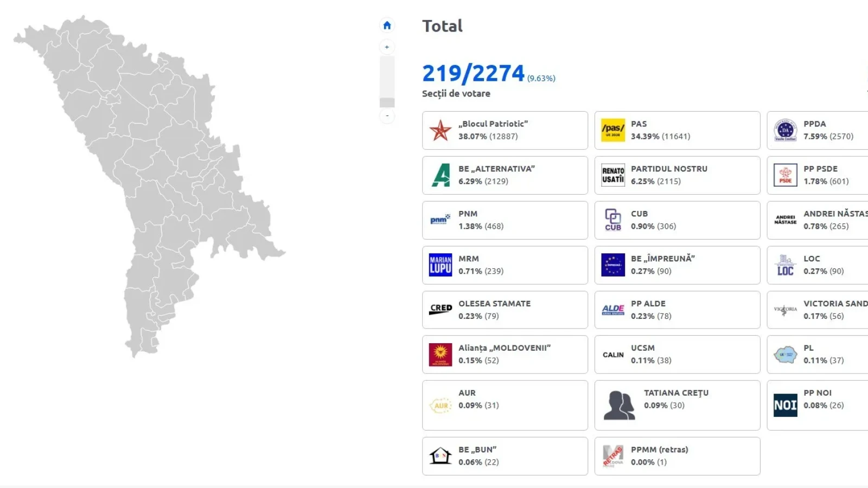Screen dimensions: 868x488
Task: Click the green ALTERNATIVA bloc logo
Action: point(440,176)
